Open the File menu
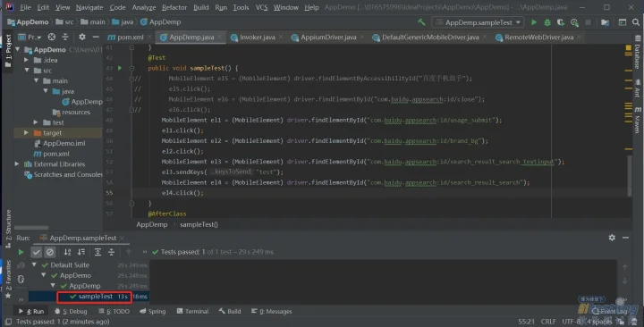Image resolution: width=644 pixels, height=327 pixels. pyautogui.click(x=25, y=7)
